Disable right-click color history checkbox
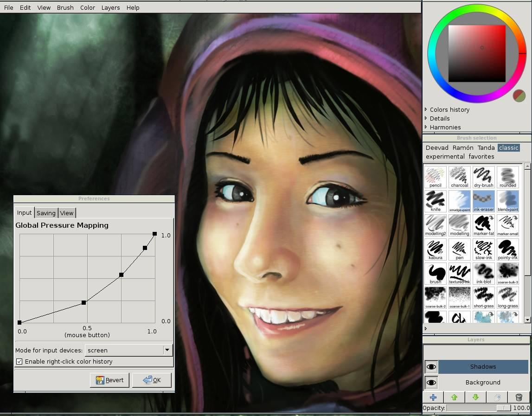This screenshot has width=532, height=416. coord(19,361)
